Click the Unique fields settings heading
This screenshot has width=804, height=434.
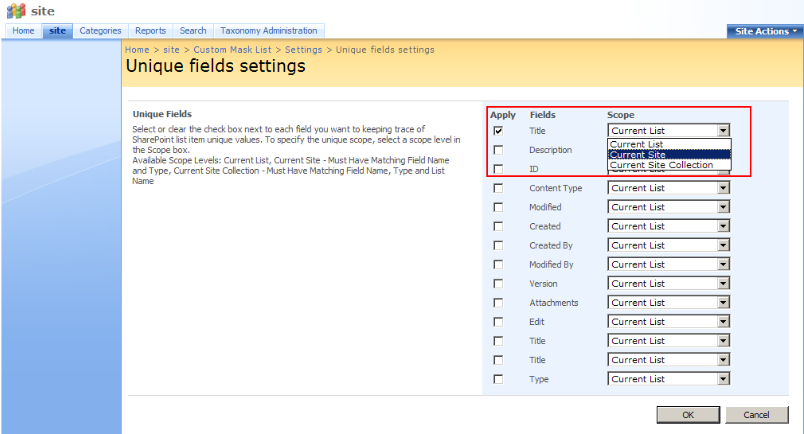(x=215, y=66)
